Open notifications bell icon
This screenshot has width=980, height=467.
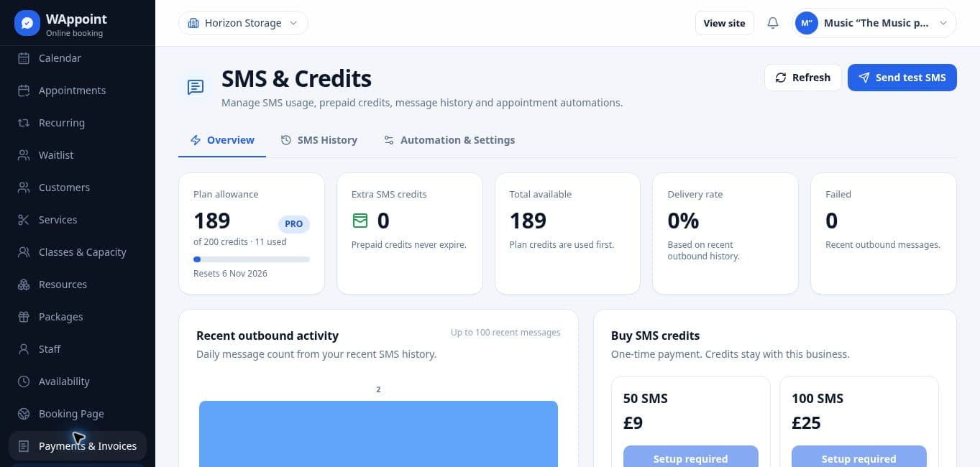[x=773, y=23]
